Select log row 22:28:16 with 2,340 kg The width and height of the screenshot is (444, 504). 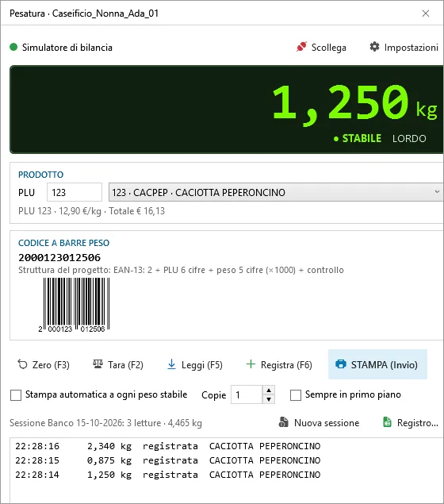tap(168, 446)
